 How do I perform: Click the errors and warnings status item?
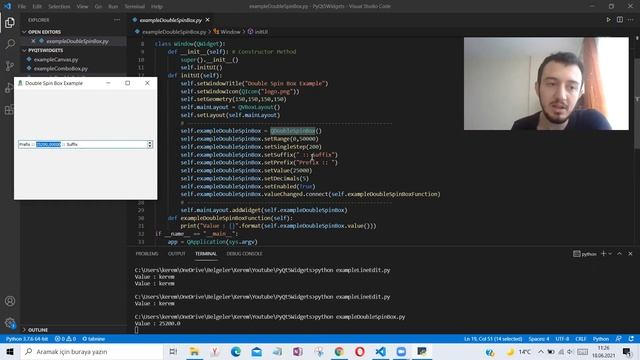(x=65, y=339)
